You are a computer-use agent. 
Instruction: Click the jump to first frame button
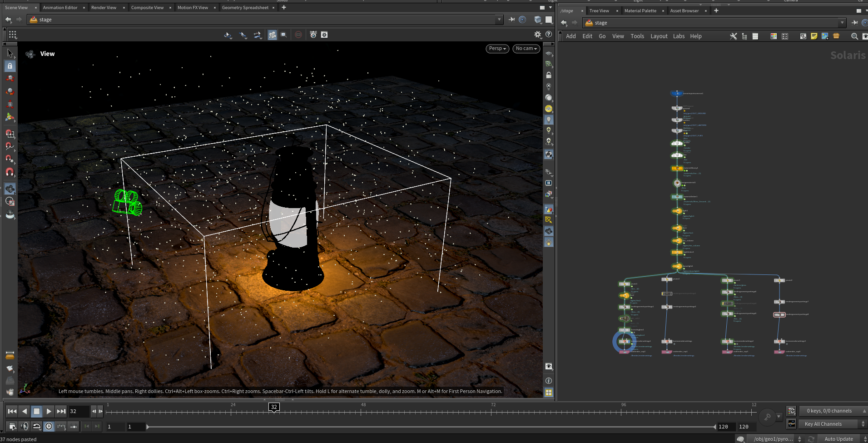coord(12,411)
